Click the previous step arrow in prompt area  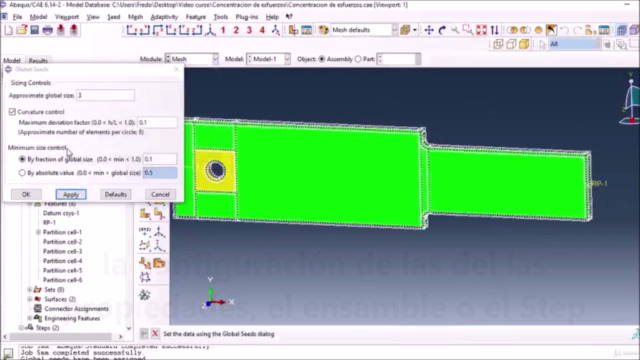(x=144, y=334)
